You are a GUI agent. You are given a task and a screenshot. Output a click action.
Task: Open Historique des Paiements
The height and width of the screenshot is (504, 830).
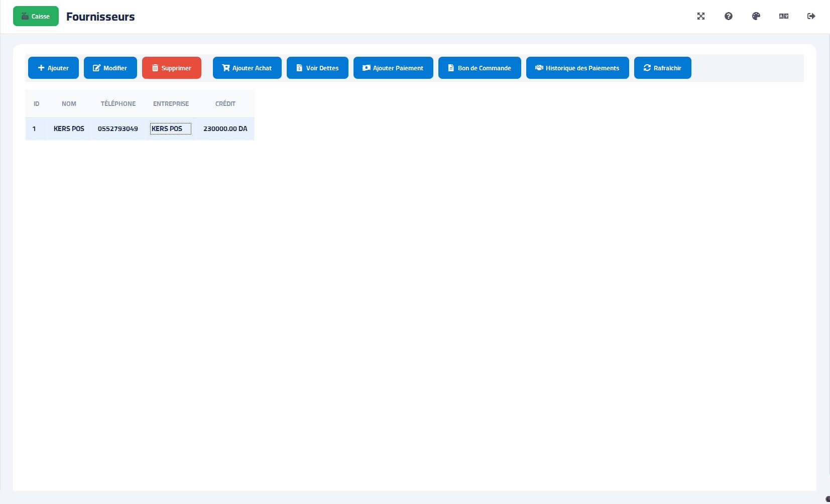coord(577,68)
